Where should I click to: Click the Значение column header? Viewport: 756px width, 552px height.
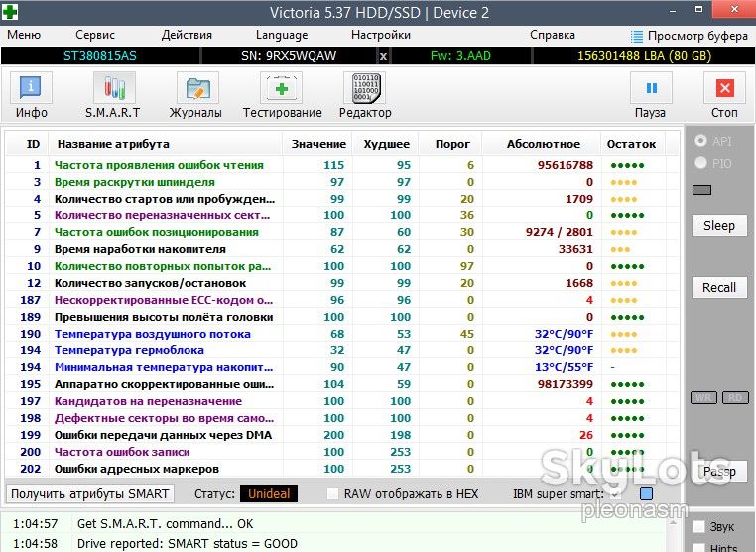coord(317,144)
